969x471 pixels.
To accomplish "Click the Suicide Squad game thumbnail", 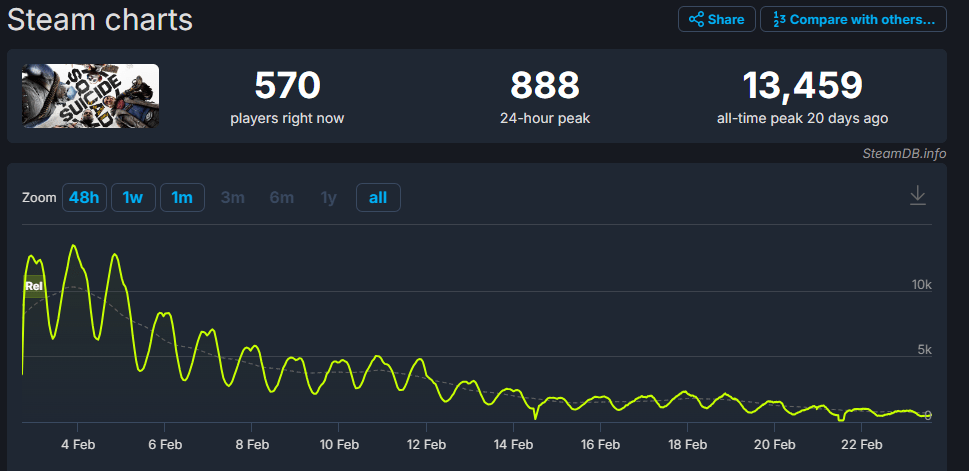I will [x=90, y=96].
